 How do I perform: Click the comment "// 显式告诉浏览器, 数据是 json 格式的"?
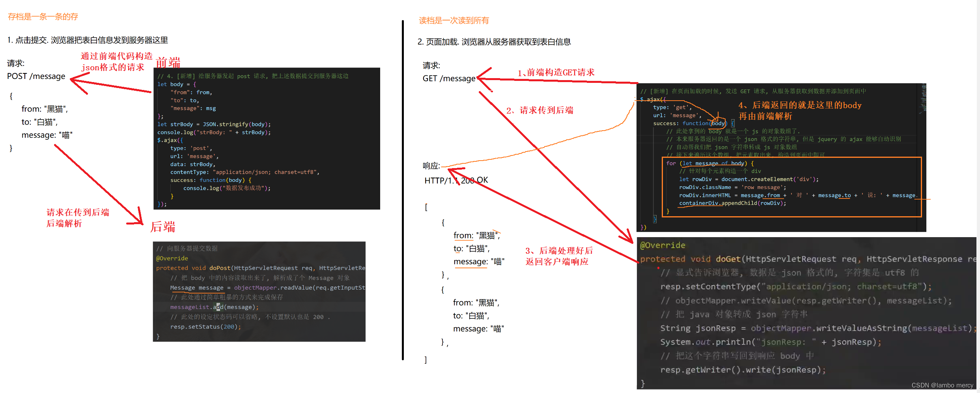[x=790, y=273]
